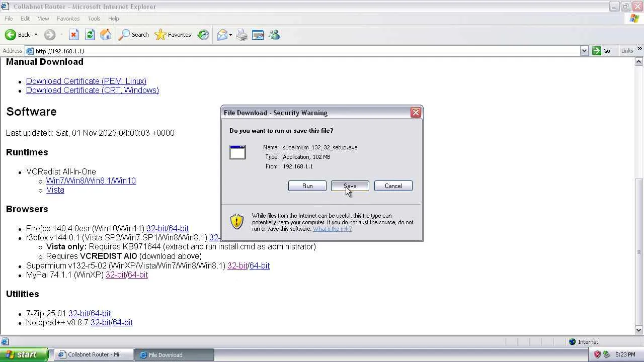Click the Forward arrow toolbar icon
Screen dimensions: 644x362
[x=49, y=35]
